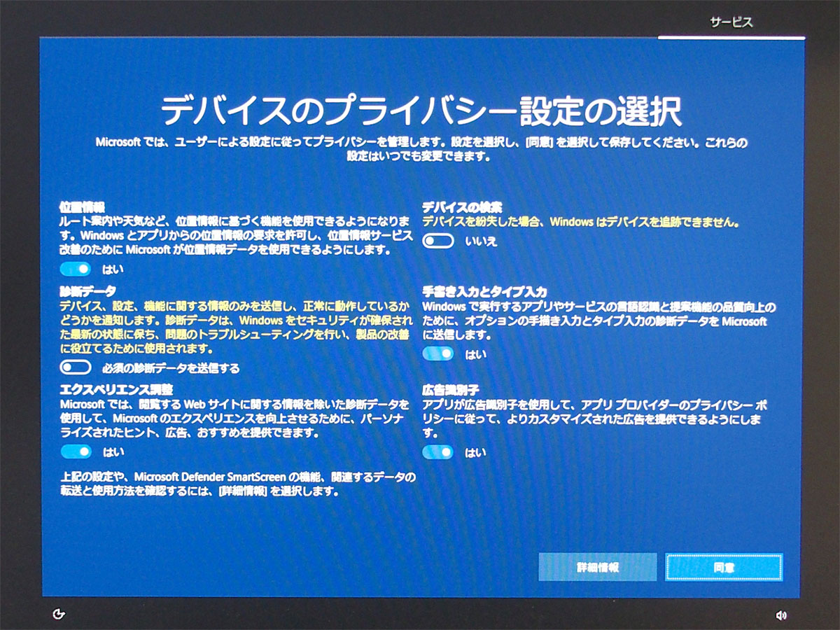Open the Ease of Access icon
The image size is (840, 630).
click(x=59, y=615)
